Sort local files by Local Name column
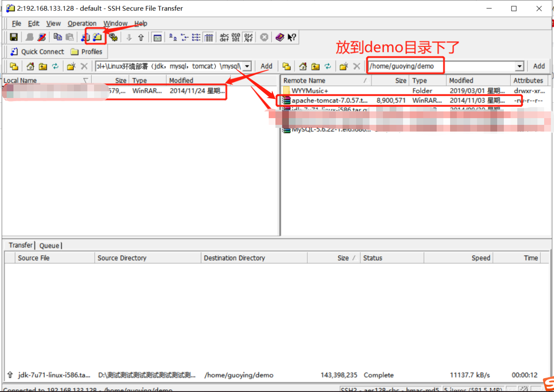The width and height of the screenshot is (554, 392). point(47,80)
